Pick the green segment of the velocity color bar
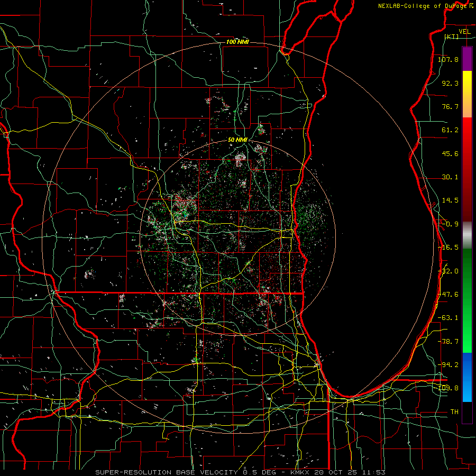The height and width of the screenshot is (476, 476). (x=467, y=300)
